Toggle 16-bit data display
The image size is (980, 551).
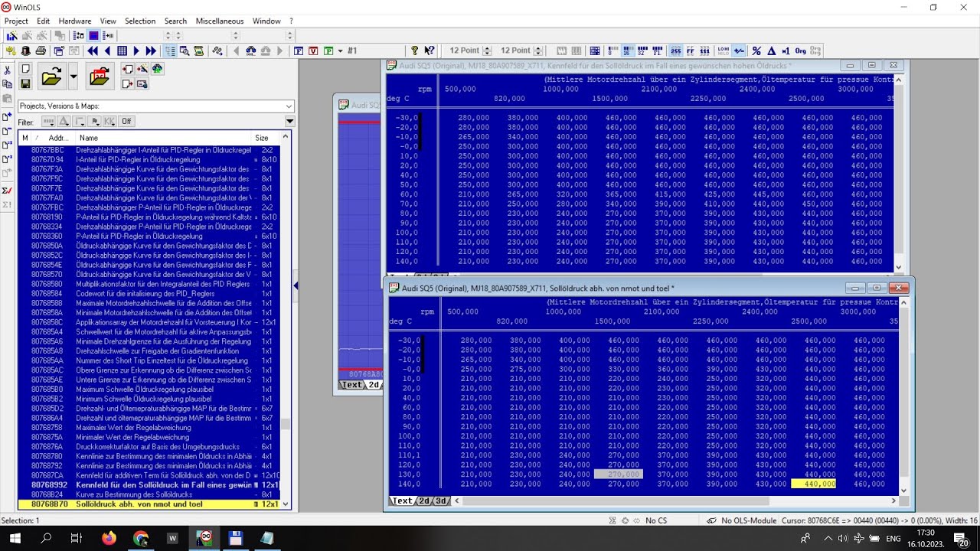click(x=626, y=51)
